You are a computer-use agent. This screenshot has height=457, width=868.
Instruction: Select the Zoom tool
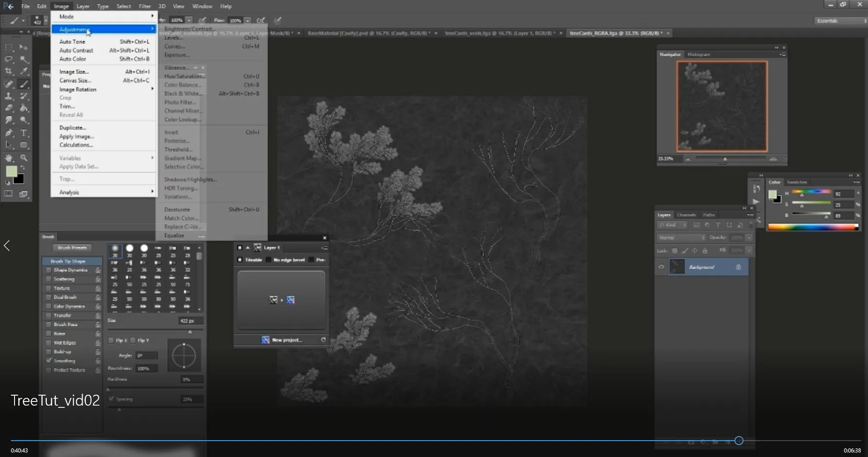click(24, 157)
